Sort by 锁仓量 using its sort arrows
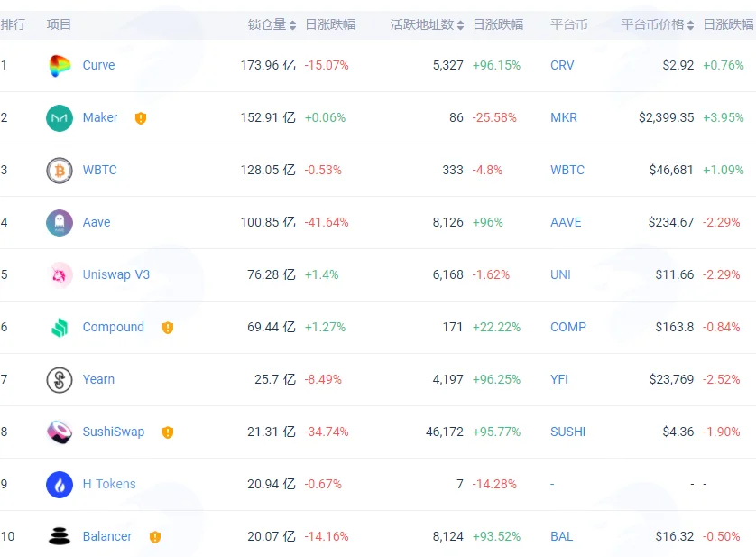The height and width of the screenshot is (557, 756). [x=292, y=25]
